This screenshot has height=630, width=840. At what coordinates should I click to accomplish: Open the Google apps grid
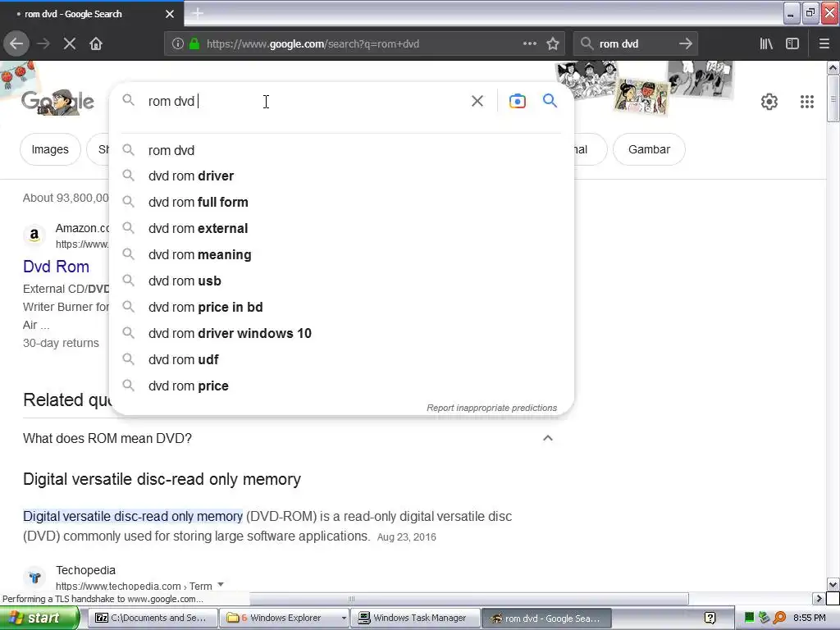807,102
